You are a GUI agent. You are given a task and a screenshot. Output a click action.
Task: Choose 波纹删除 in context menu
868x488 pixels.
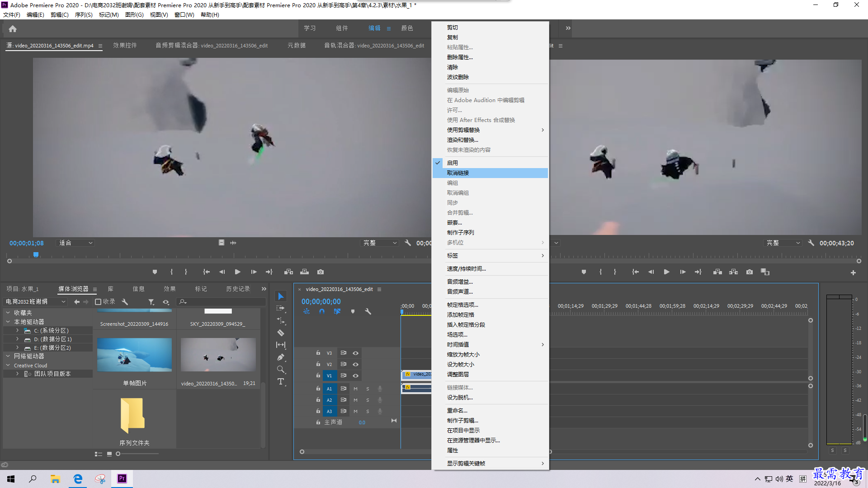(x=490, y=77)
